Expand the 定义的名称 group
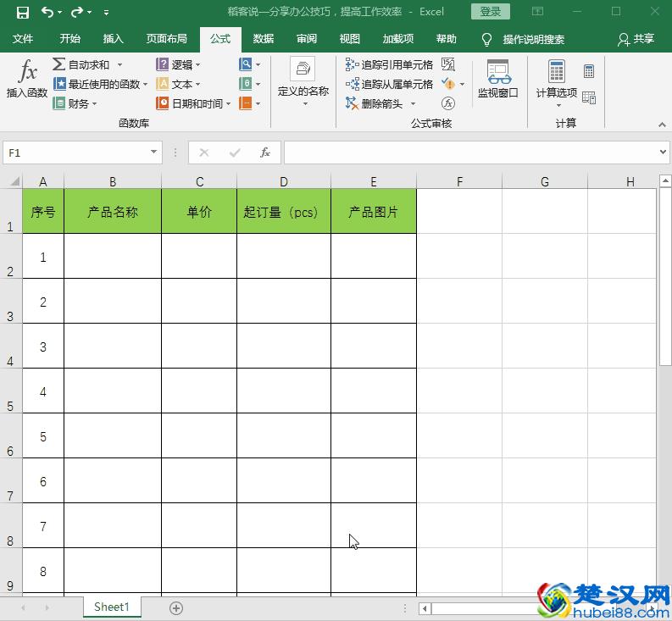672x621 pixels. pyautogui.click(x=303, y=82)
